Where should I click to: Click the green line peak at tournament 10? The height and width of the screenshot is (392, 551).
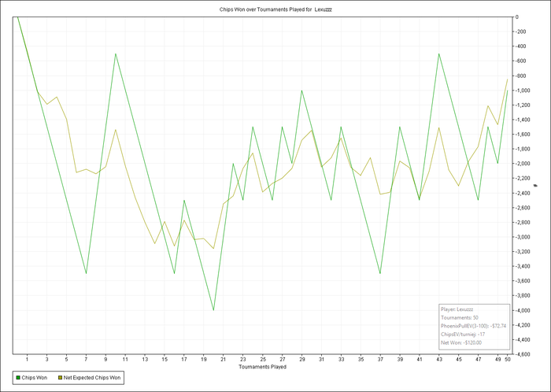[115, 54]
